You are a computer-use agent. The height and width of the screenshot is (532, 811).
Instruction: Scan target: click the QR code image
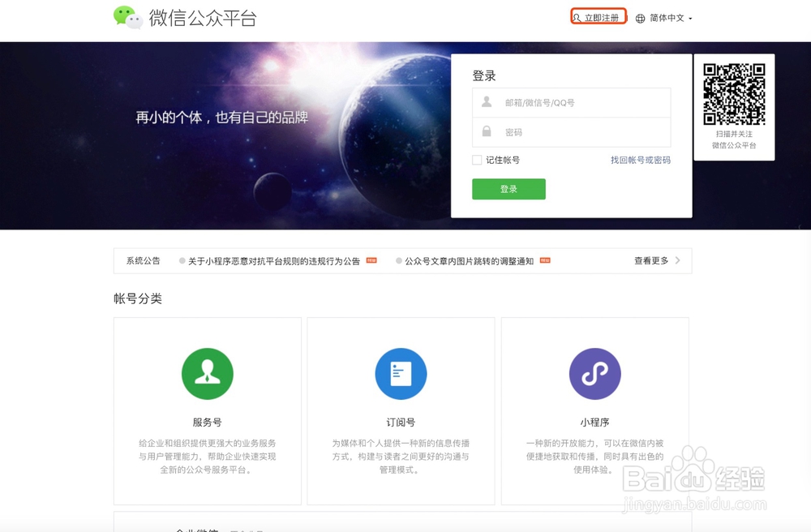(x=734, y=92)
